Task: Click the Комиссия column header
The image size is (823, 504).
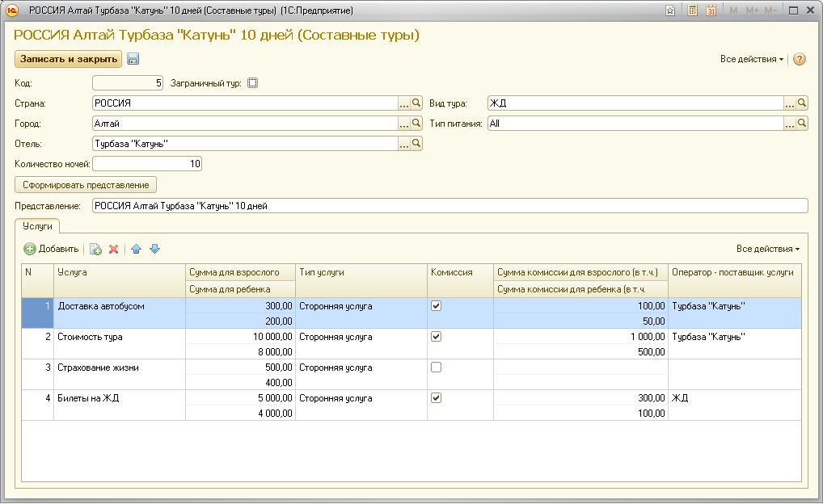Action: point(460,280)
